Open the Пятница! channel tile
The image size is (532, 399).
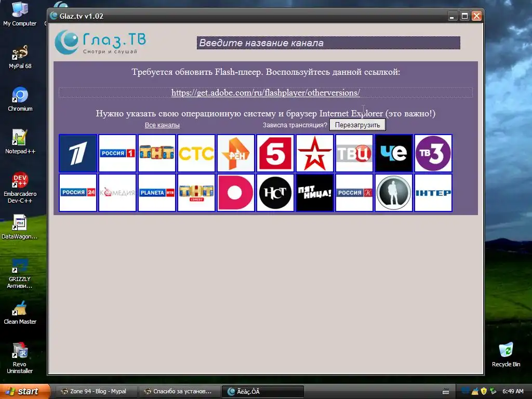click(315, 193)
